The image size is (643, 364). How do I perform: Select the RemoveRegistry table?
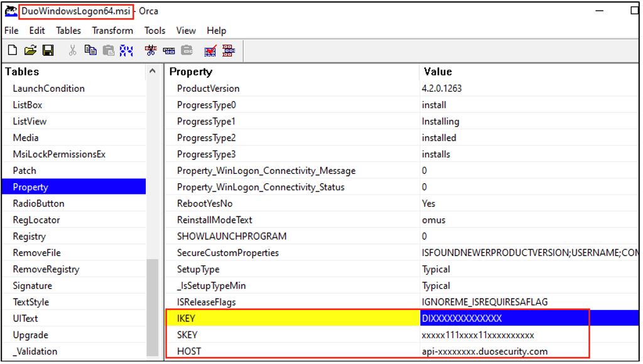pyautogui.click(x=74, y=269)
